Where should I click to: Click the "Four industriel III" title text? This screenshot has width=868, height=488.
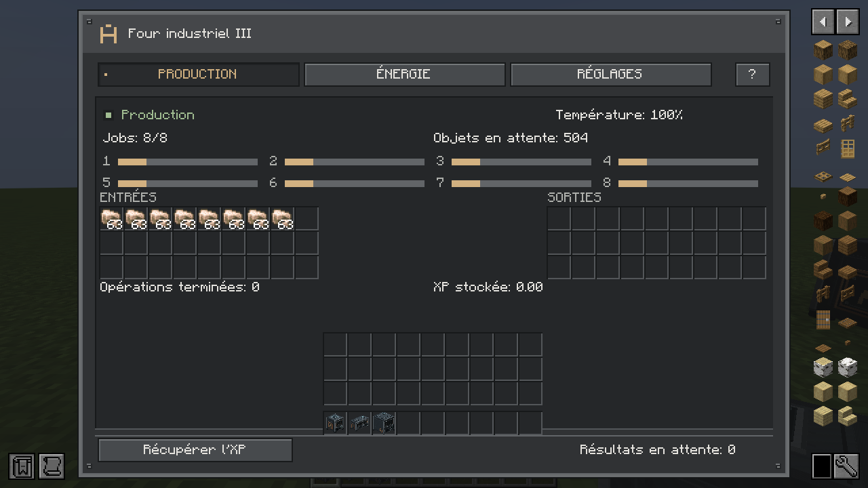190,33
